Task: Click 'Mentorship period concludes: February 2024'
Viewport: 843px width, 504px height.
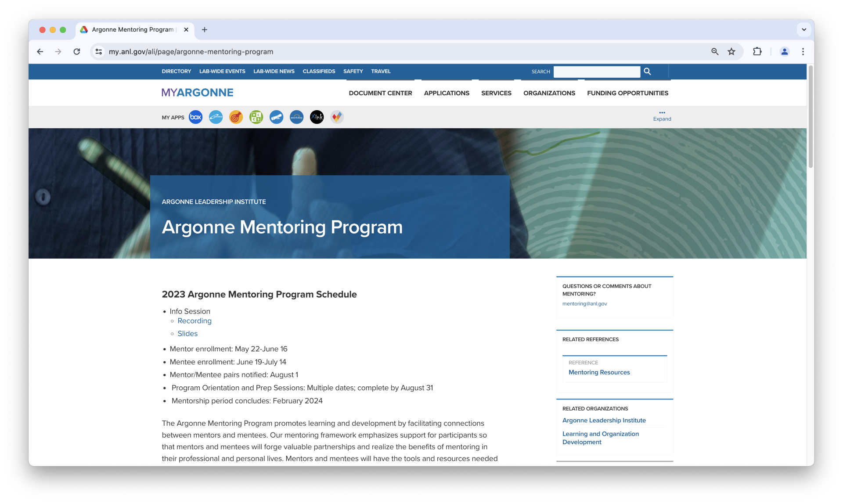Action: tap(247, 401)
